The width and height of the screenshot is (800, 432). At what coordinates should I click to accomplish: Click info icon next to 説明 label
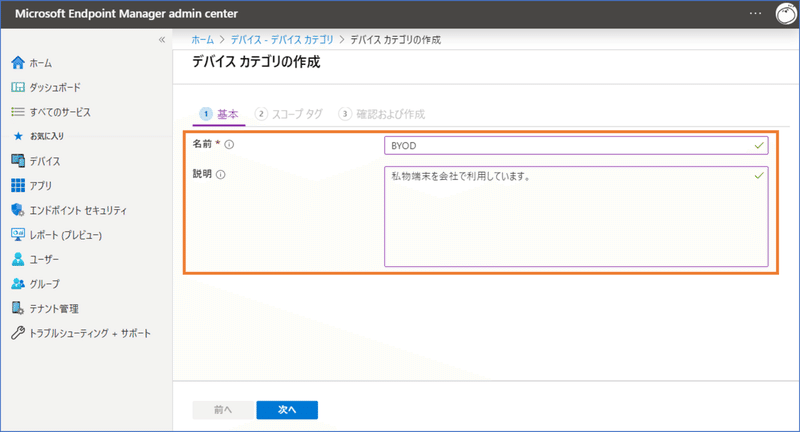click(x=220, y=174)
